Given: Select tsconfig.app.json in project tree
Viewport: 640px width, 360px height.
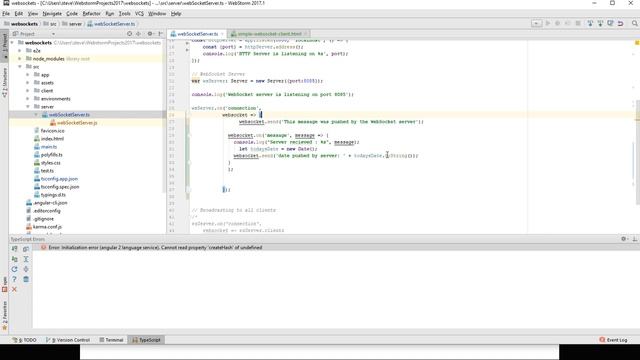Looking at the screenshot, I should (x=59, y=179).
